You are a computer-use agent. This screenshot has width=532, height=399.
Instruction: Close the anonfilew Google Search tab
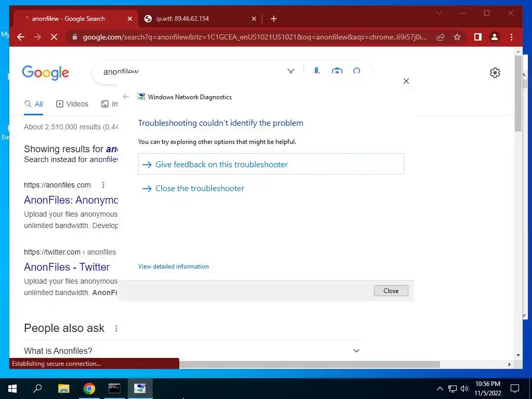tap(129, 19)
